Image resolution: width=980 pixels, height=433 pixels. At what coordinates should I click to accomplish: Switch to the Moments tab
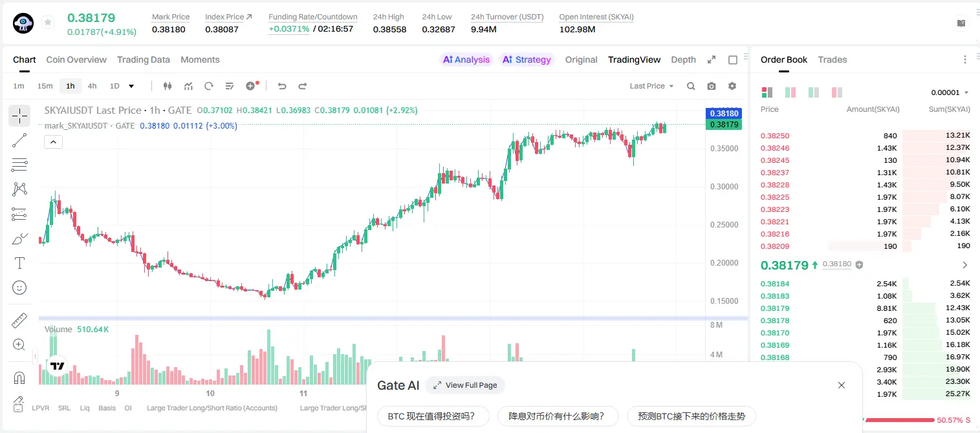[x=200, y=59]
